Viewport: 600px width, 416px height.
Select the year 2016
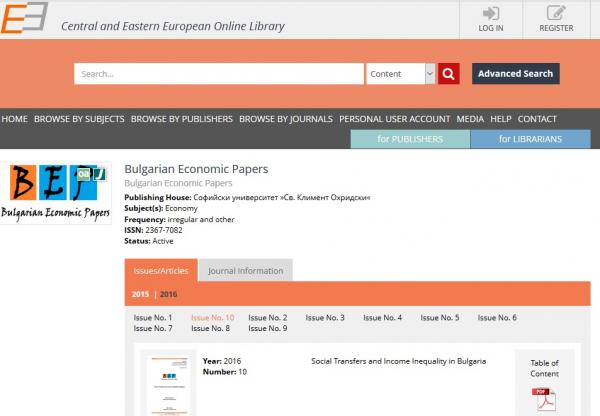pos(168,294)
